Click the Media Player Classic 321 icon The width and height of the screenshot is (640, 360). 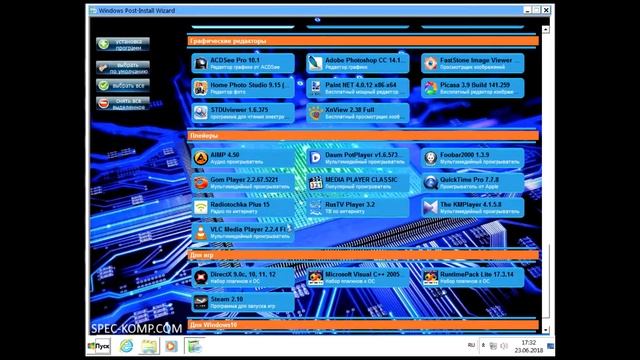pos(316,183)
